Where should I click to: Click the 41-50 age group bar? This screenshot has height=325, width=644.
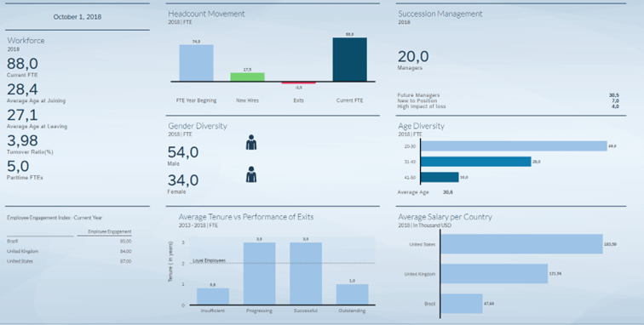[440, 177]
